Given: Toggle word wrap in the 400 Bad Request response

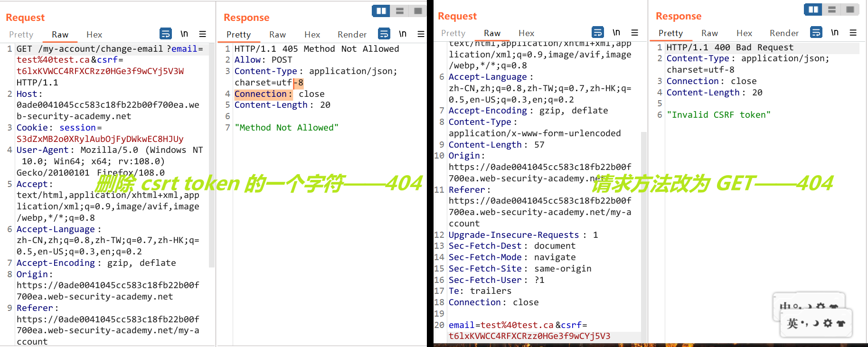Looking at the screenshot, I should coord(816,32).
